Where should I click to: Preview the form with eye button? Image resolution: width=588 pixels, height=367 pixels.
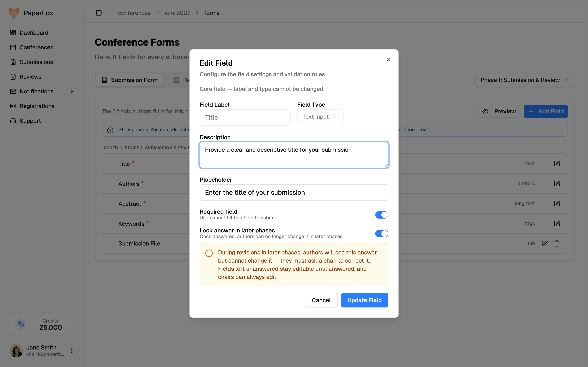coord(499,111)
